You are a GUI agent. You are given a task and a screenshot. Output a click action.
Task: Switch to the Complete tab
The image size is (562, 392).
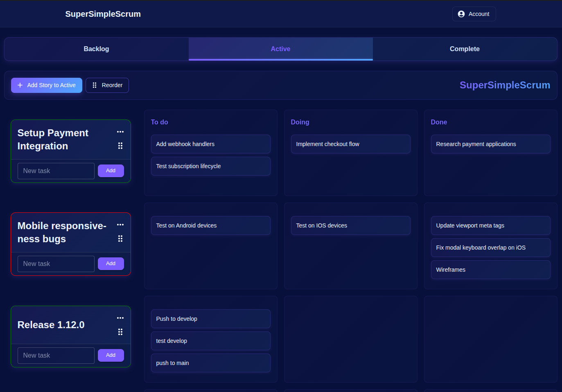pos(465,49)
